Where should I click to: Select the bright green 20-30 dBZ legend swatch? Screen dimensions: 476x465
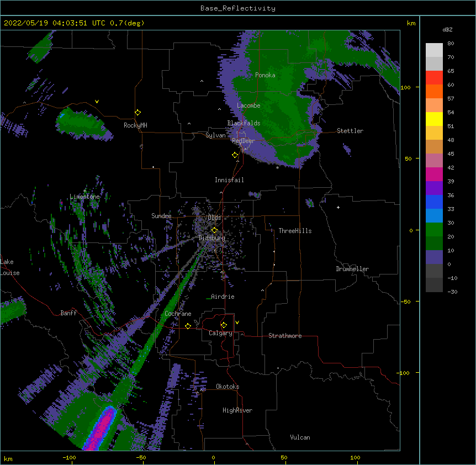click(x=434, y=230)
